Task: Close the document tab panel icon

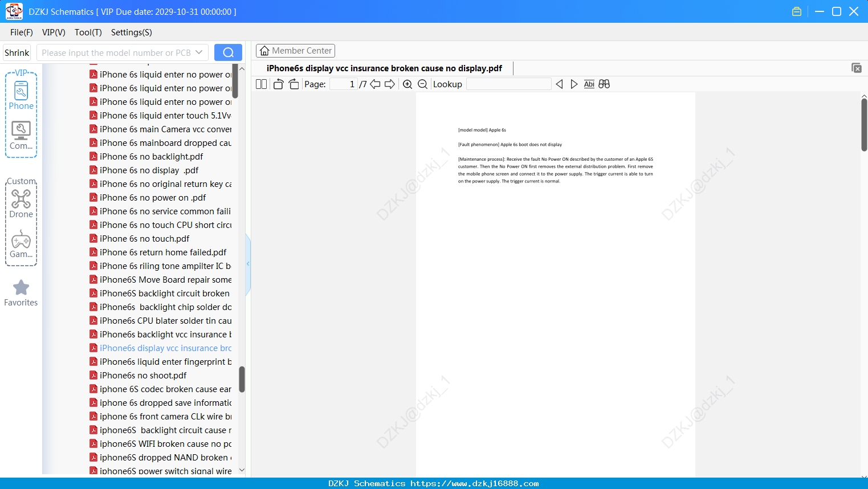Action: tap(856, 68)
